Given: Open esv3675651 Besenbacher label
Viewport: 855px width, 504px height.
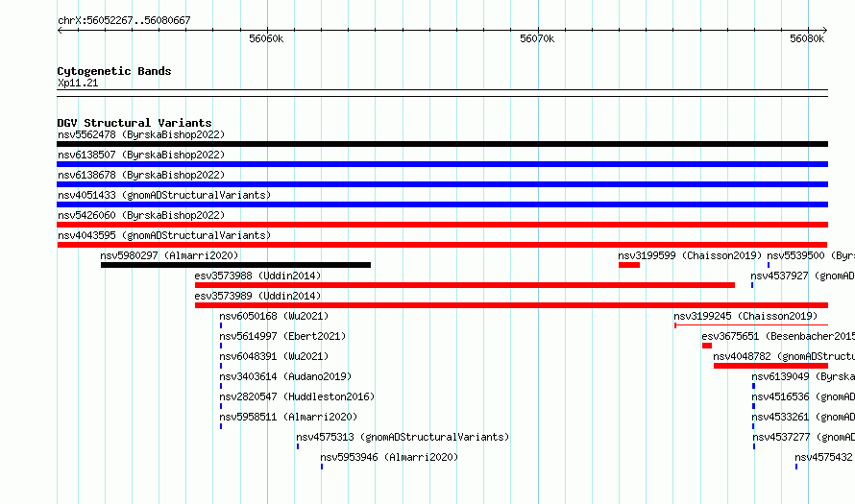Looking at the screenshot, I should [x=778, y=336].
